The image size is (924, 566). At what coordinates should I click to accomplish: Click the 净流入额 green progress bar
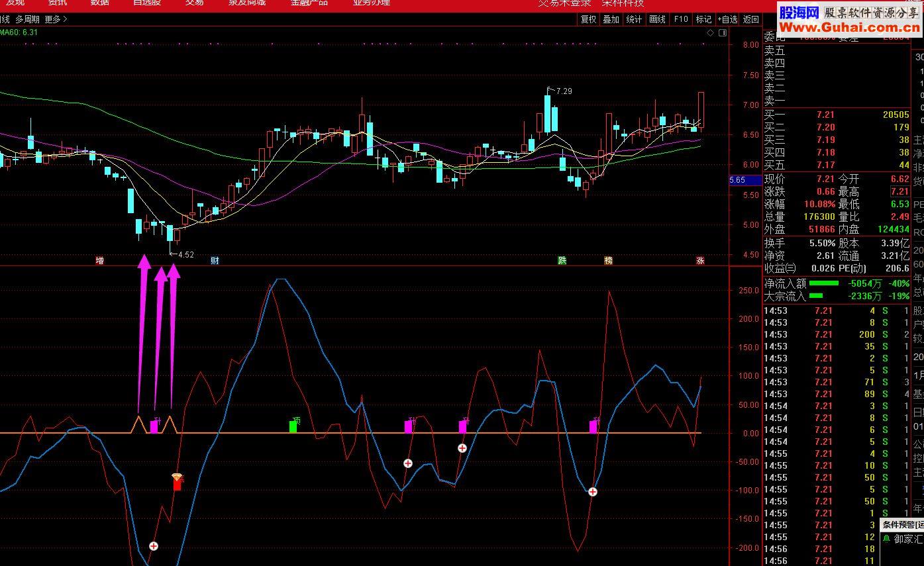(823, 283)
